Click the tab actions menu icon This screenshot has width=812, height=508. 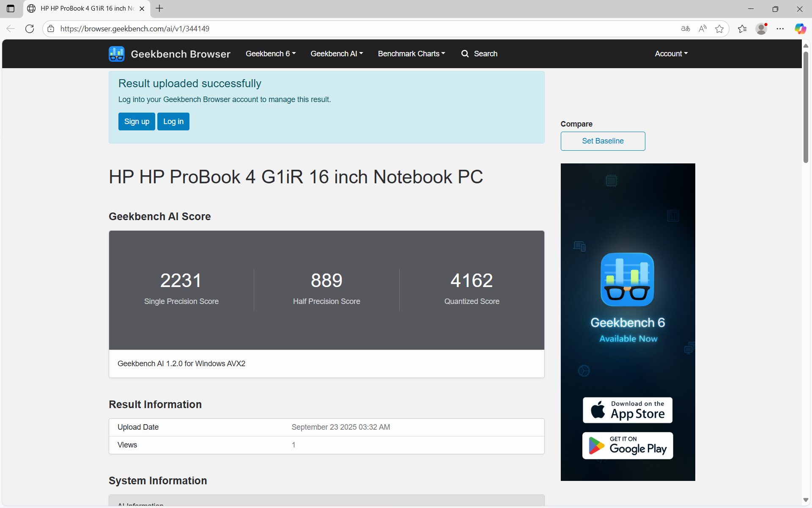[x=11, y=8]
